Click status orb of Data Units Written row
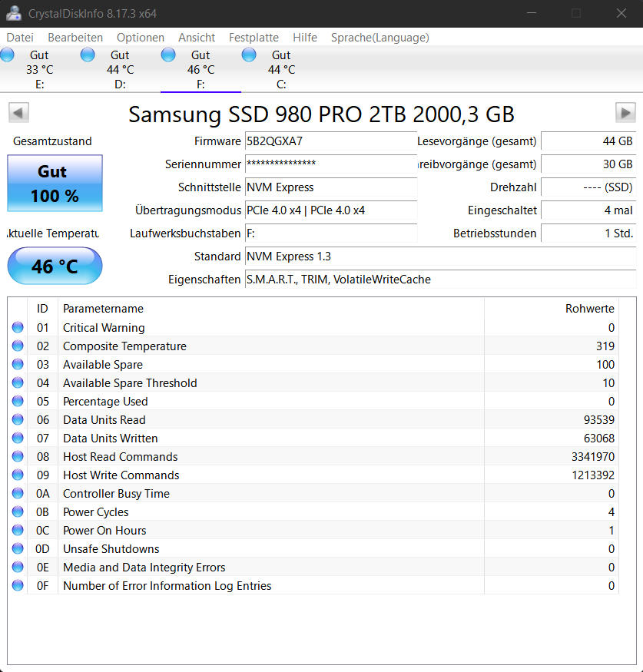The height and width of the screenshot is (672, 643). point(18,438)
